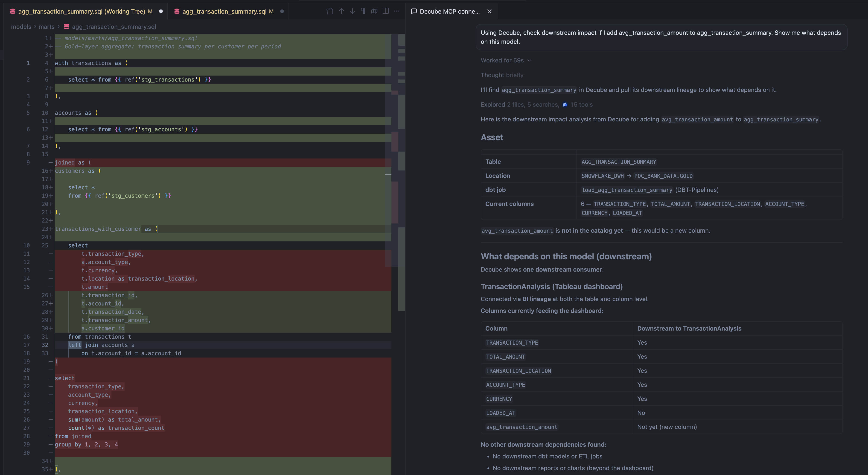This screenshot has height=475, width=868.
Task: Click avg_transaction_amount row in column table
Action: point(661,427)
